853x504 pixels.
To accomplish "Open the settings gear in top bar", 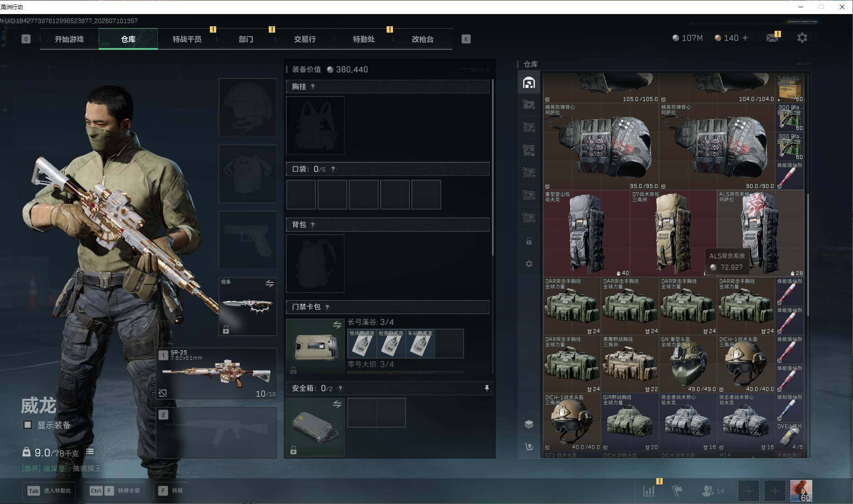I will point(802,38).
